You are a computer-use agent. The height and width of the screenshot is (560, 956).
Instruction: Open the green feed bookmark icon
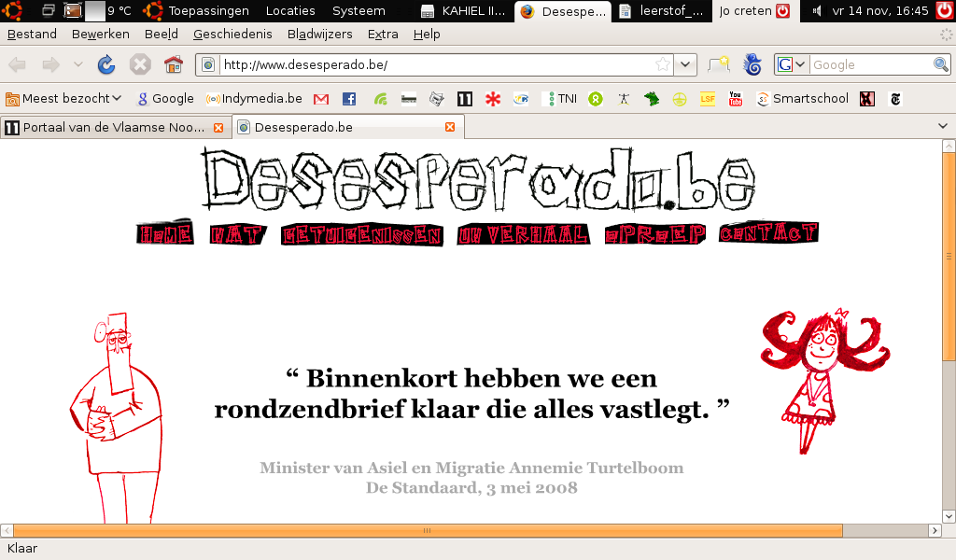381,99
